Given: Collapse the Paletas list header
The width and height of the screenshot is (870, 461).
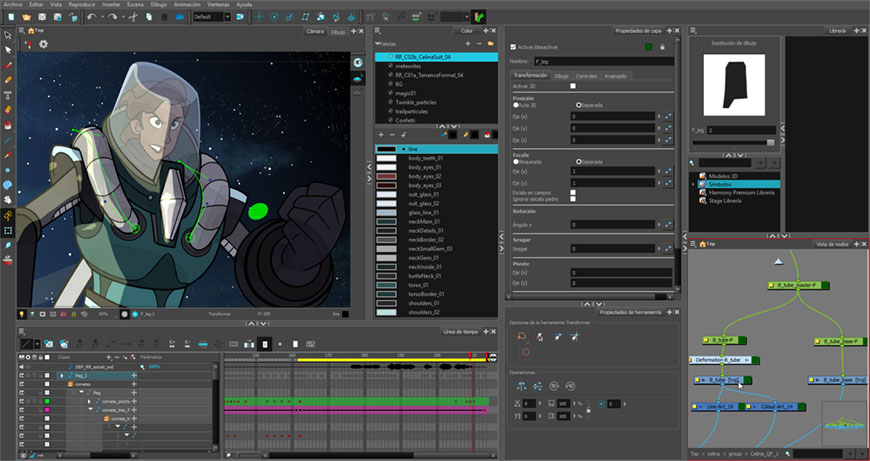Looking at the screenshot, I should tap(386, 43).
